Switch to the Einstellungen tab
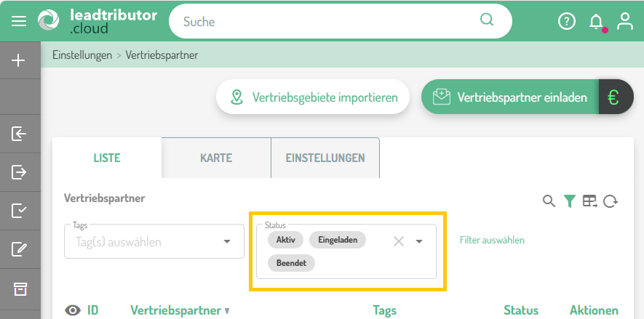 (x=325, y=158)
